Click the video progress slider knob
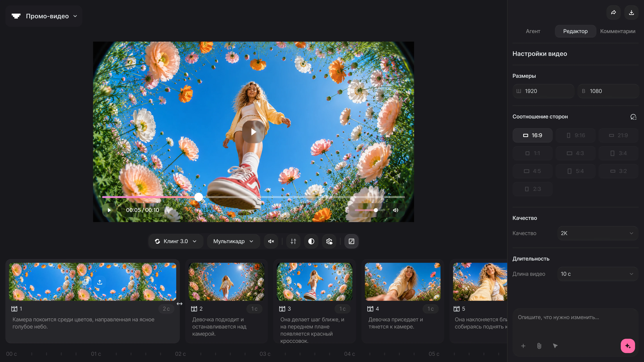Viewport: 644px width, 362px height. click(x=198, y=197)
